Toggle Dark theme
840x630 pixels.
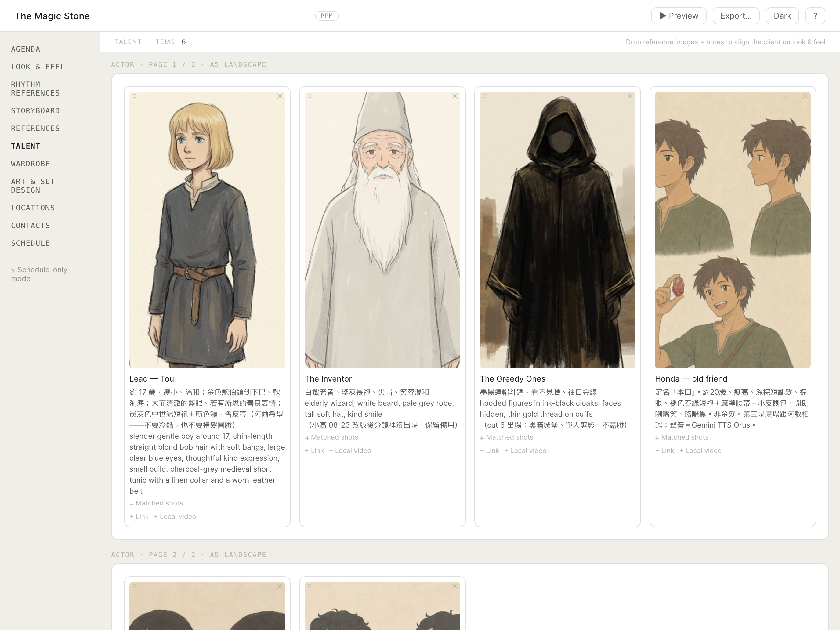[x=782, y=16]
